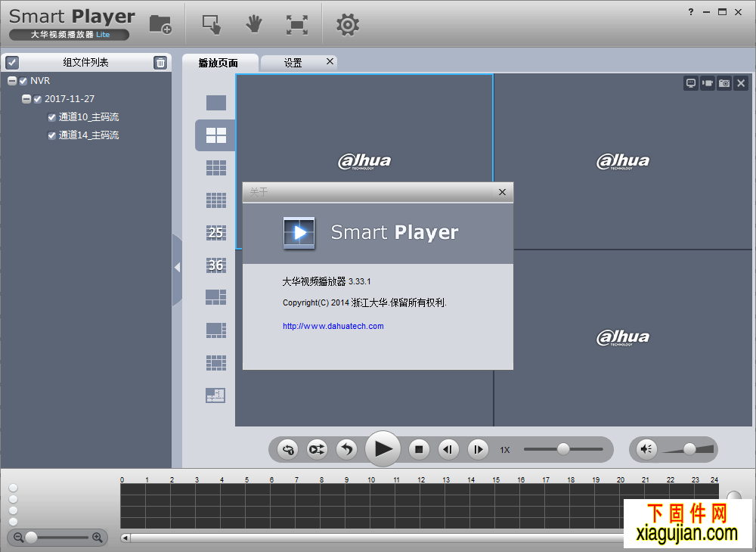Screen dimensions: 756x552
Task: Select 通道10_主码流 tree item
Action: pyautogui.click(x=88, y=117)
